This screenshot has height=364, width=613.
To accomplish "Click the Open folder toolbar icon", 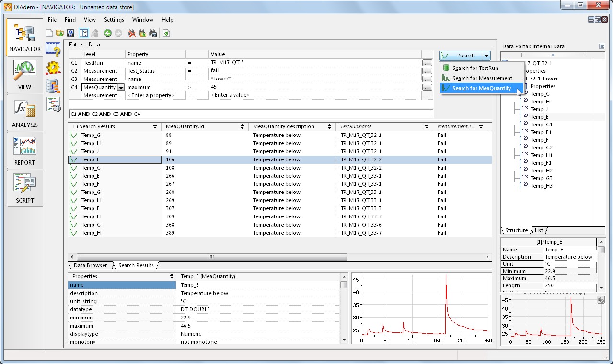I will 60,33.
